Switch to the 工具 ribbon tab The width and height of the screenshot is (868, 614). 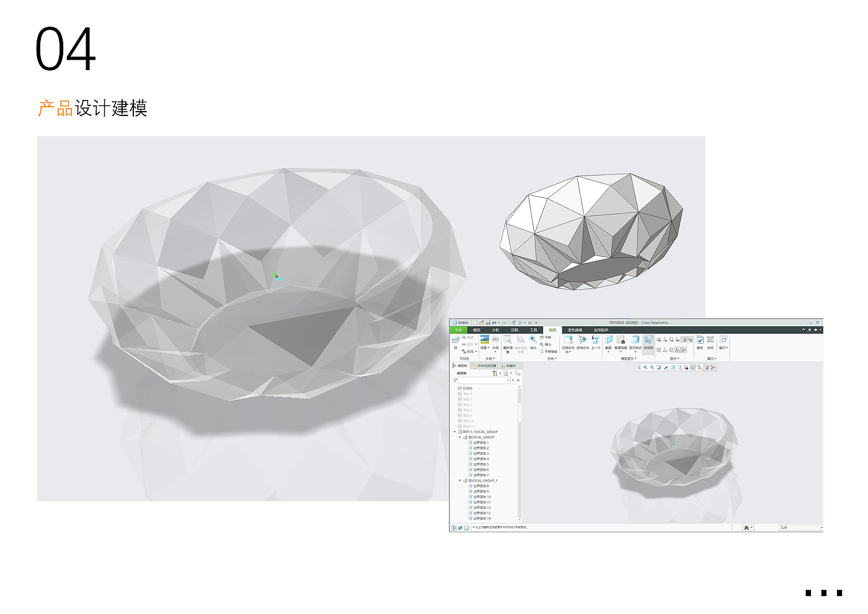(x=533, y=330)
